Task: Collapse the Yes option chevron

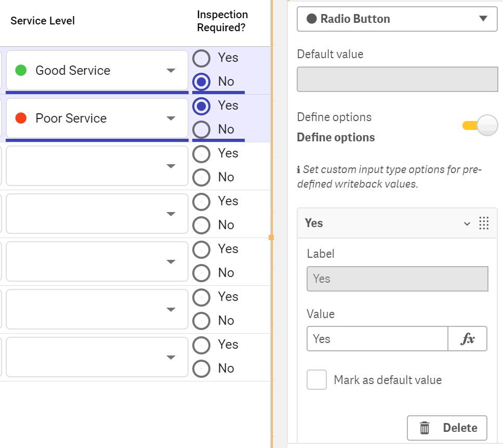Action: tap(467, 223)
